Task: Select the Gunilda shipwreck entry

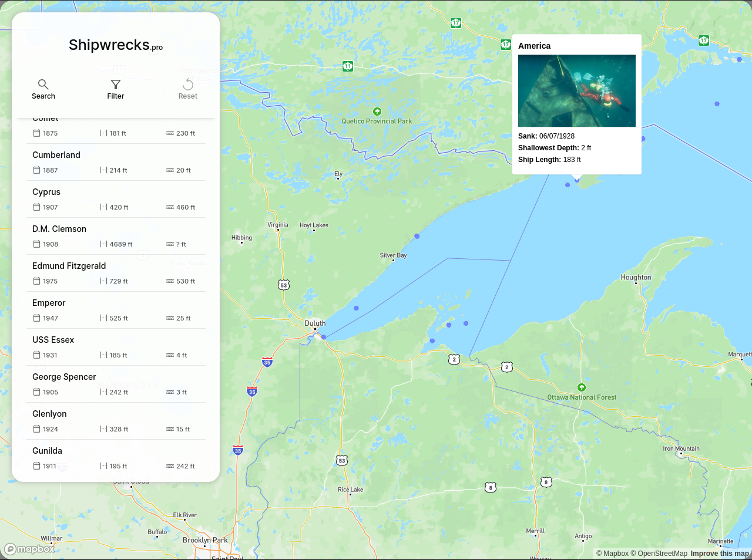Action: point(116,458)
